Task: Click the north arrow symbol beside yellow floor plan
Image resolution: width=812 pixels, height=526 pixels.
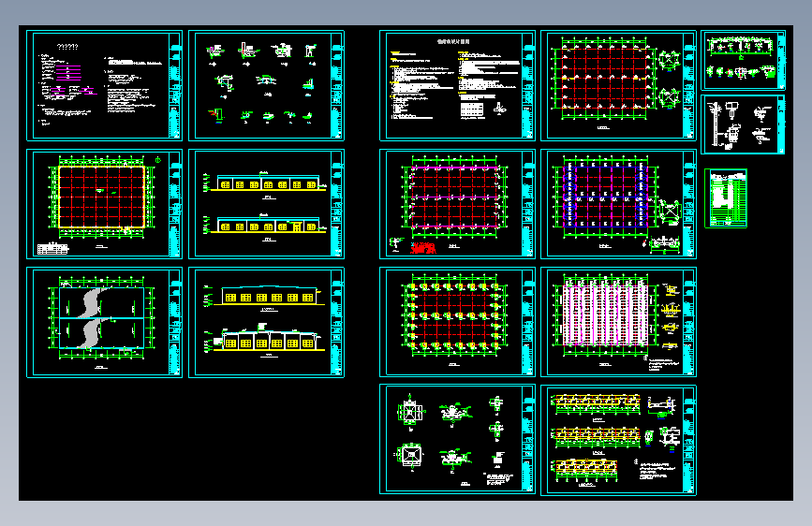Action: [158, 160]
